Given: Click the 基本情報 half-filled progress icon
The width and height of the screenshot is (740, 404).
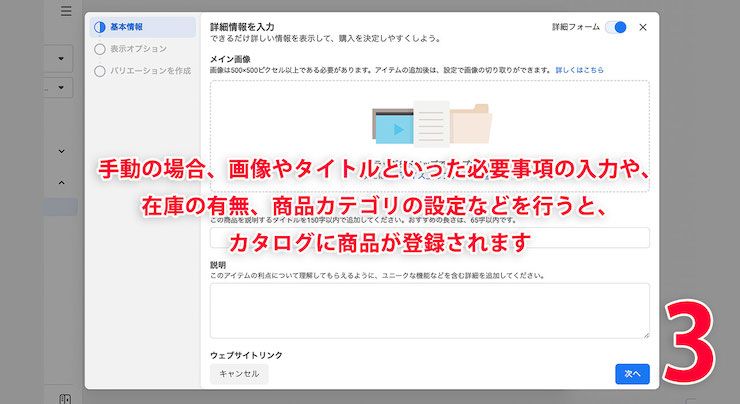Looking at the screenshot, I should click(x=100, y=27).
